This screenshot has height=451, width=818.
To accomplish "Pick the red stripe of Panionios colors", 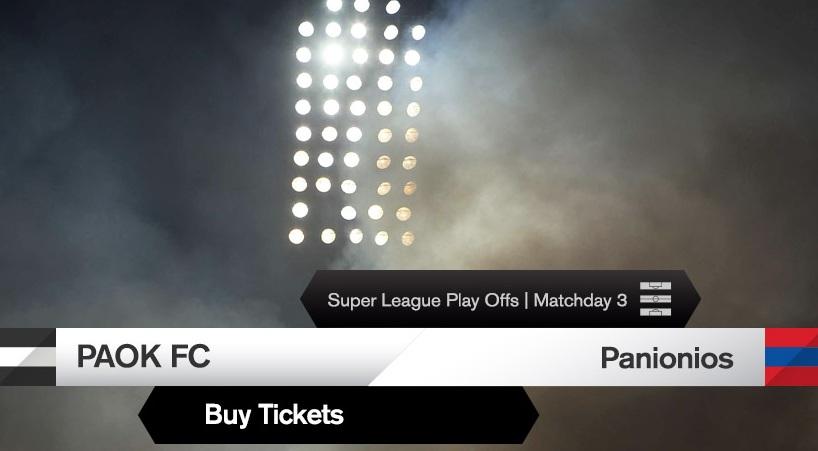I will [791, 337].
